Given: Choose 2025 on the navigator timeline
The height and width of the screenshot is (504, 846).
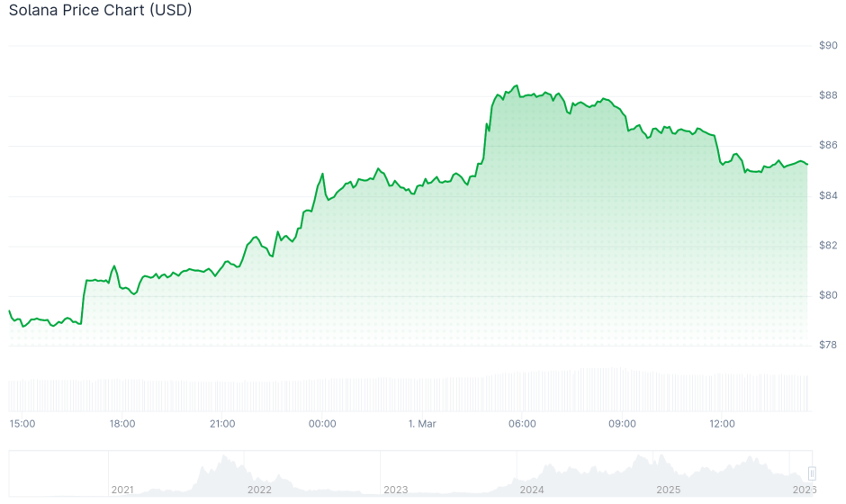Looking at the screenshot, I should click(668, 490).
